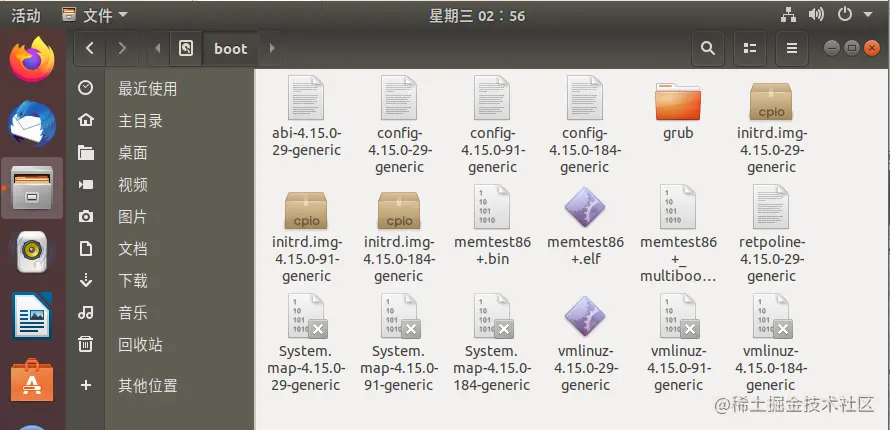Launch Rhythmbox from the dock

32,252
